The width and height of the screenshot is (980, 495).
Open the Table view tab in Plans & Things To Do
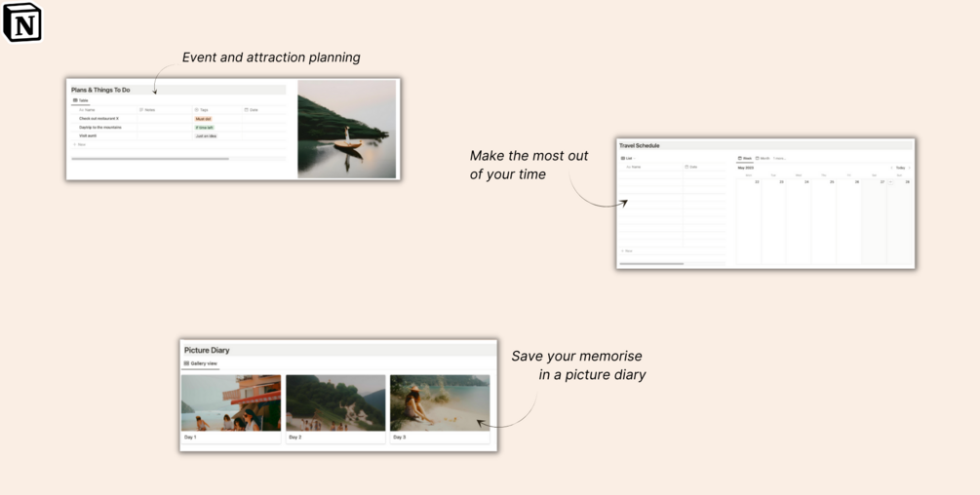81,100
